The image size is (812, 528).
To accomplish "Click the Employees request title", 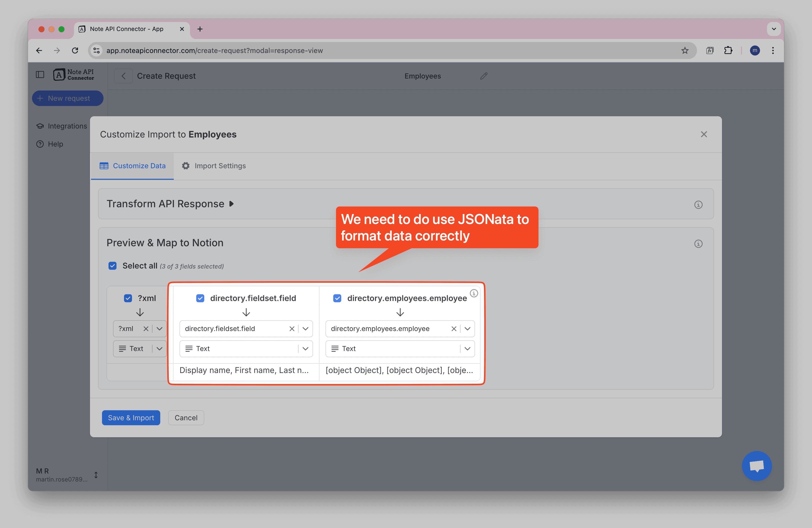I will pyautogui.click(x=422, y=76).
